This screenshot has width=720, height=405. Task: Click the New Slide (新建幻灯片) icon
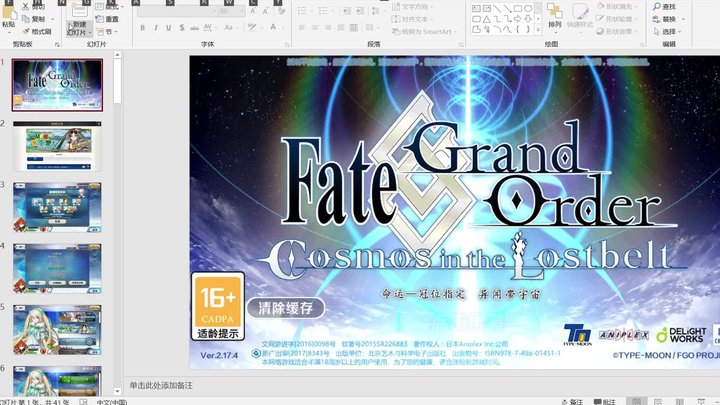pyautogui.click(x=79, y=10)
